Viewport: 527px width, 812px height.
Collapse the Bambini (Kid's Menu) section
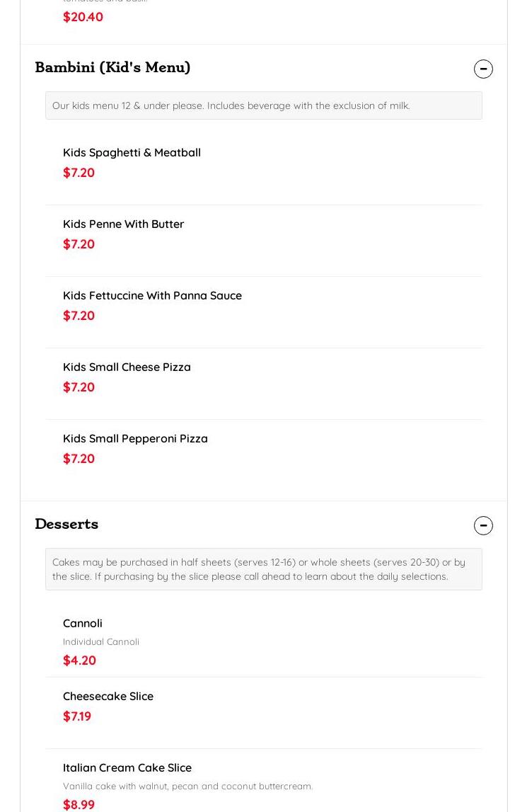coord(483,69)
